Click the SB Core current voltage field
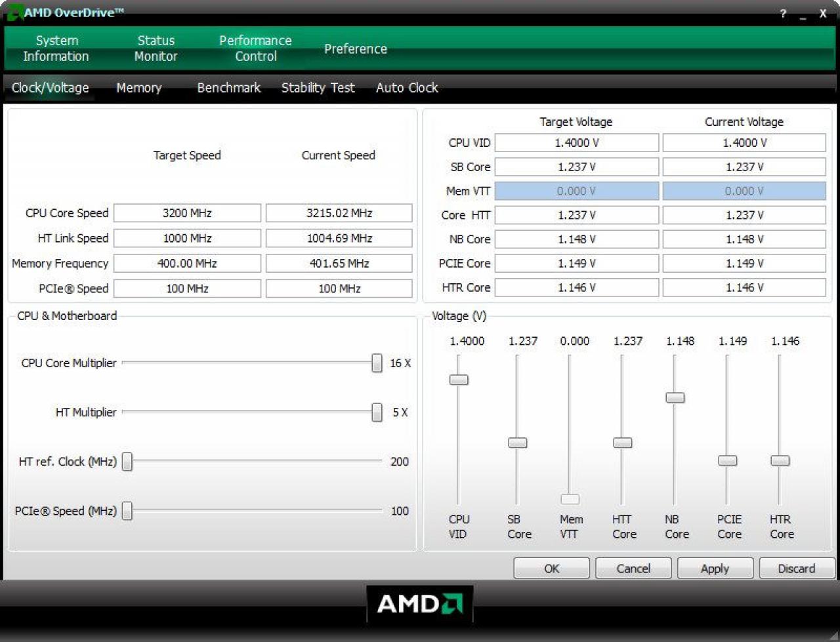This screenshot has width=840, height=642. click(x=744, y=167)
